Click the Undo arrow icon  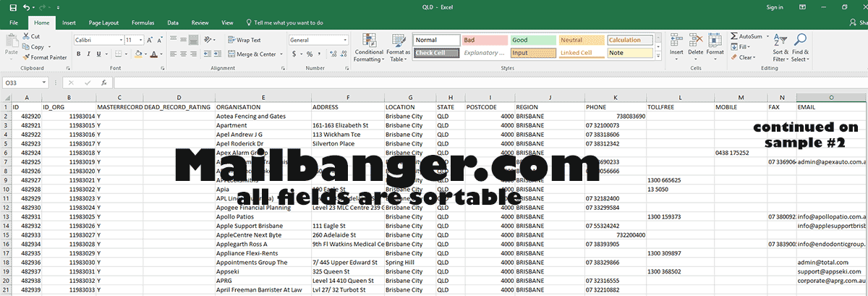point(26,7)
